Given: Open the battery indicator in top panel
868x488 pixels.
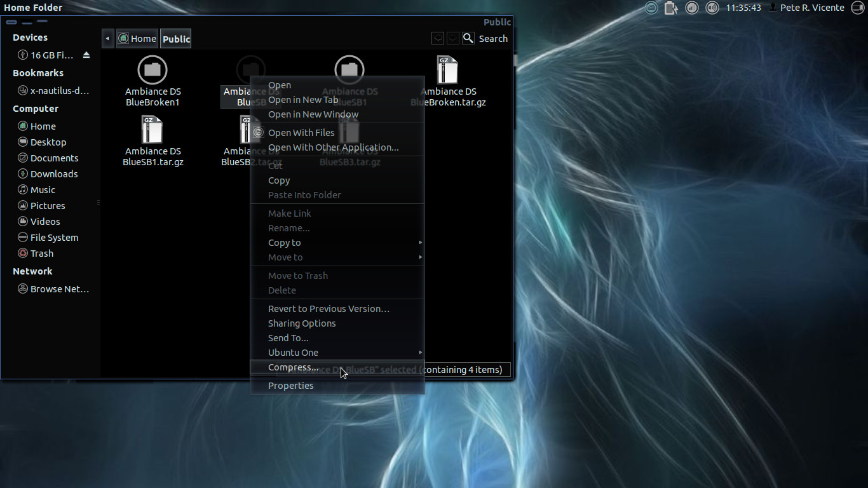Looking at the screenshot, I should click(672, 8).
